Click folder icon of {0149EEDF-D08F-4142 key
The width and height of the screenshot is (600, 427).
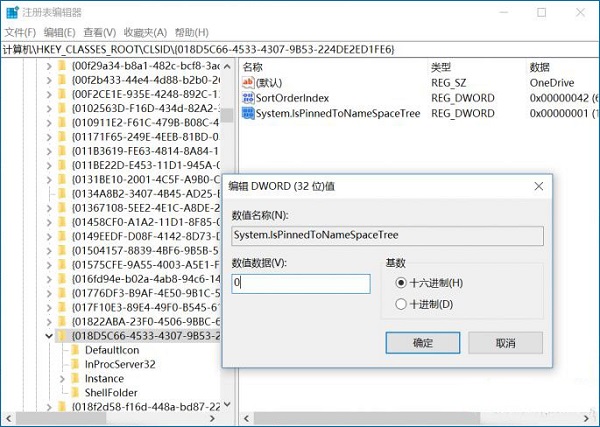point(62,236)
